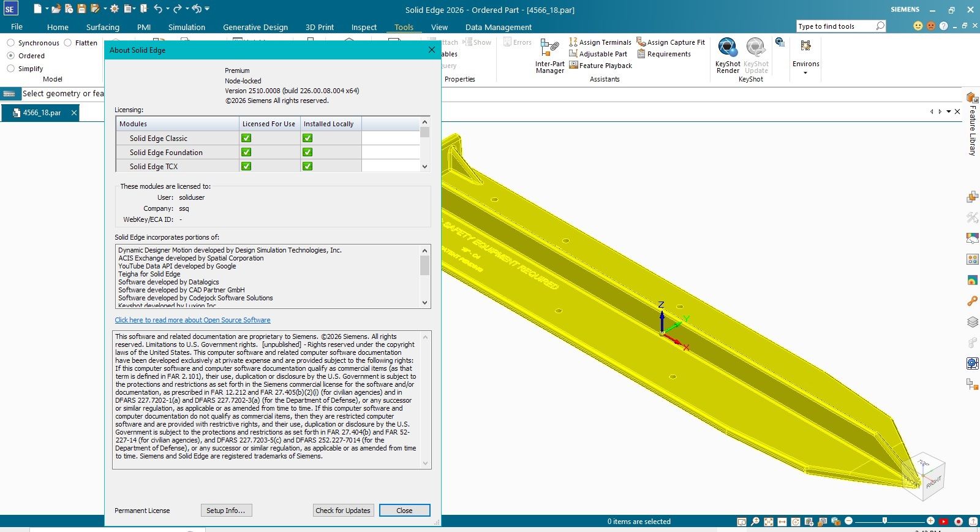Close the About dialog with Close button

point(404,510)
